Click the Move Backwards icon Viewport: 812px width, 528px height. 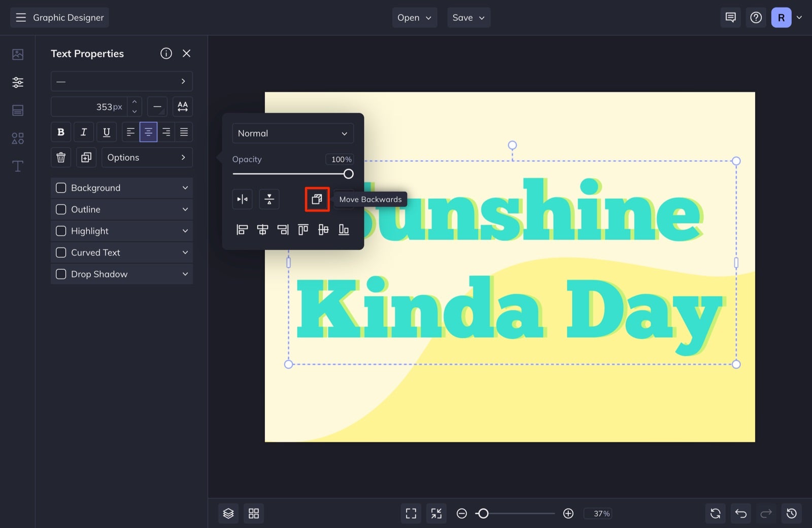(317, 199)
